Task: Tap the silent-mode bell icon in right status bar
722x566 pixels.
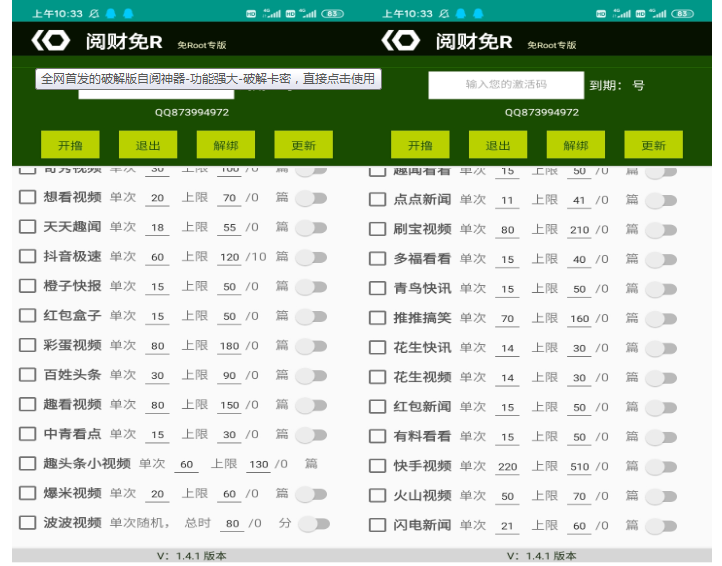Action: click(444, 14)
